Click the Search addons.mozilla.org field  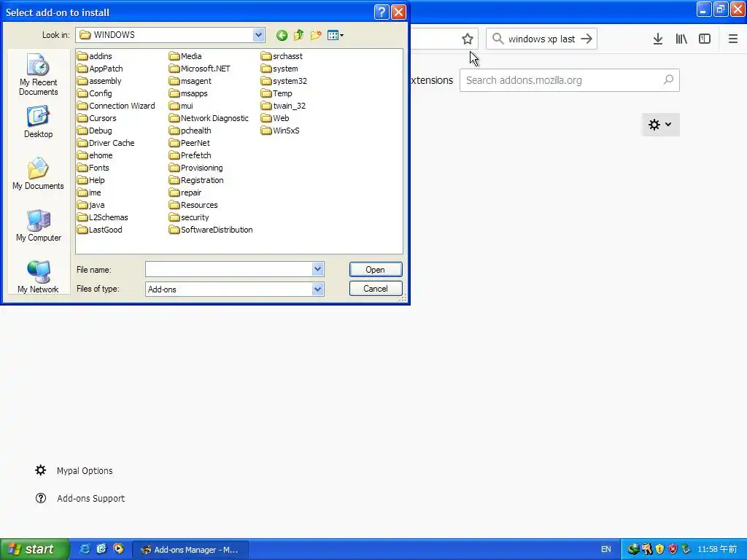point(569,80)
